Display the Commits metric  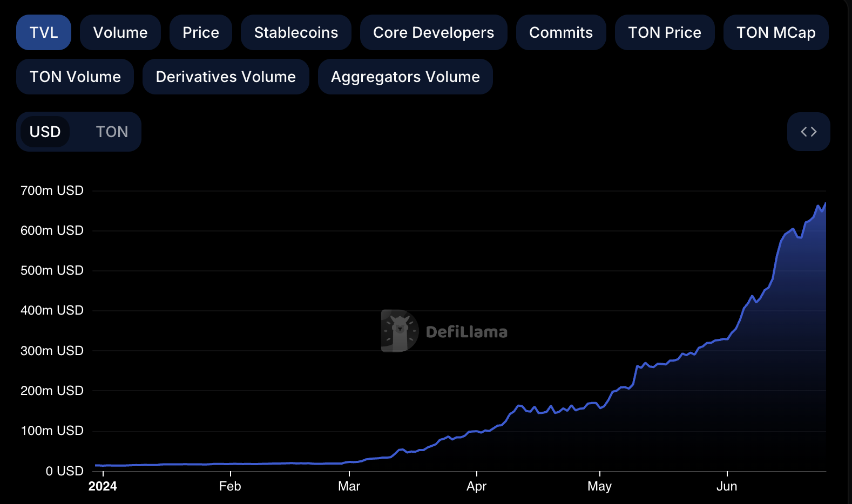click(560, 32)
